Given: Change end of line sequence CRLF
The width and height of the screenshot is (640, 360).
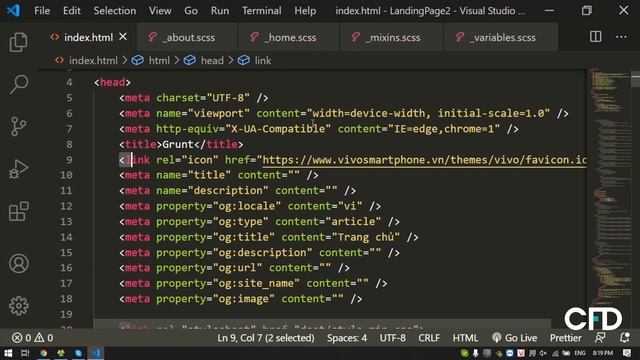Looking at the screenshot, I should [429, 338].
